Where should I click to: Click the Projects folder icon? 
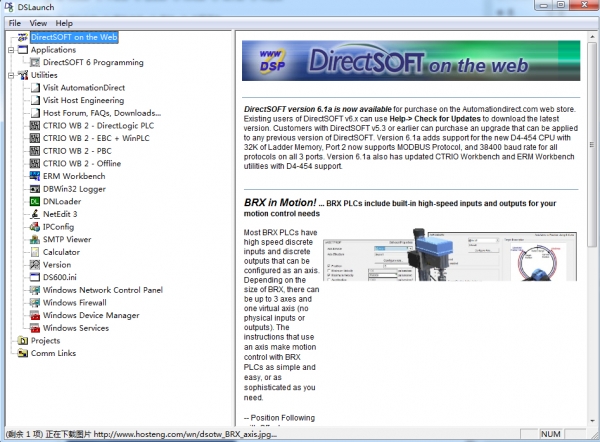point(23,341)
